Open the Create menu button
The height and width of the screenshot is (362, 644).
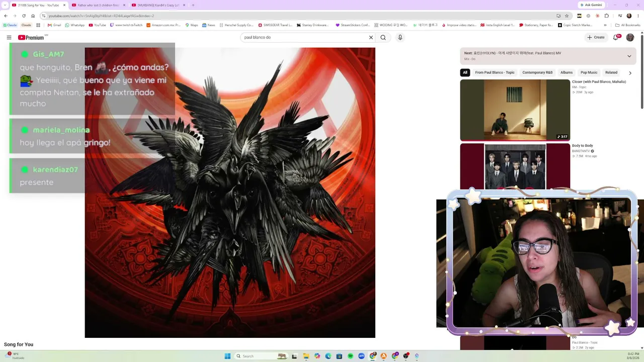[596, 37]
